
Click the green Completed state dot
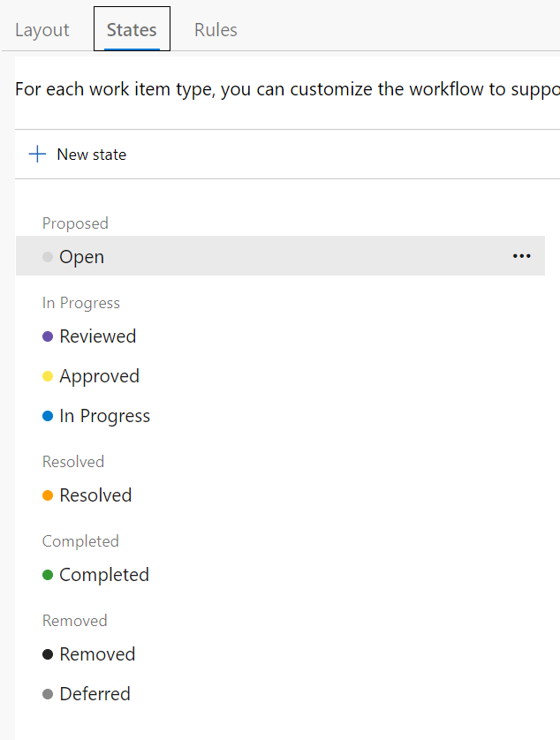(x=47, y=575)
